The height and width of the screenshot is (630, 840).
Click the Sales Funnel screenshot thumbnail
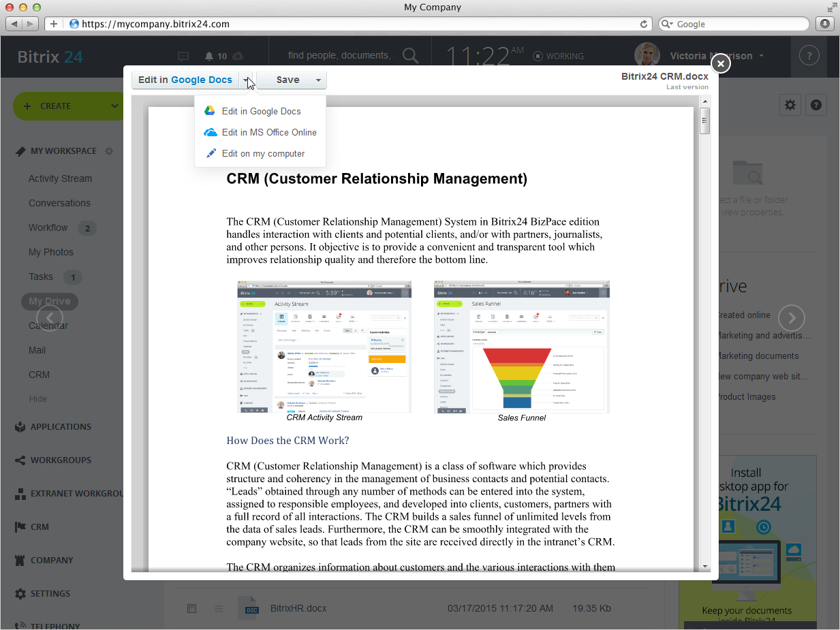522,347
